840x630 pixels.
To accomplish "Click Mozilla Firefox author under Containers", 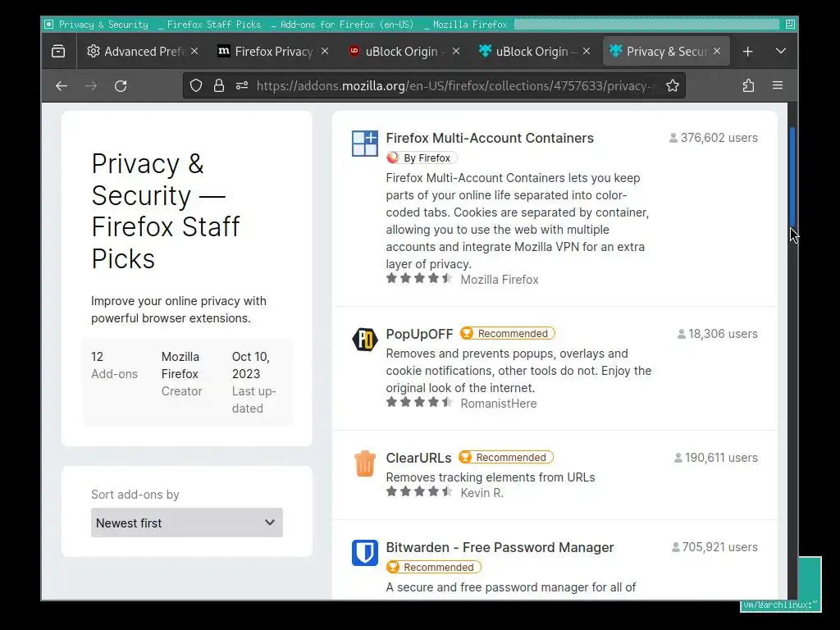I will [500, 280].
